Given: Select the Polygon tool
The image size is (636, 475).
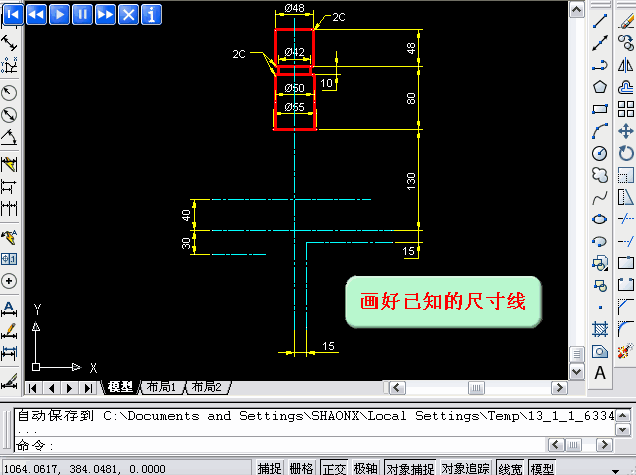Looking at the screenshot, I should coord(600,87).
